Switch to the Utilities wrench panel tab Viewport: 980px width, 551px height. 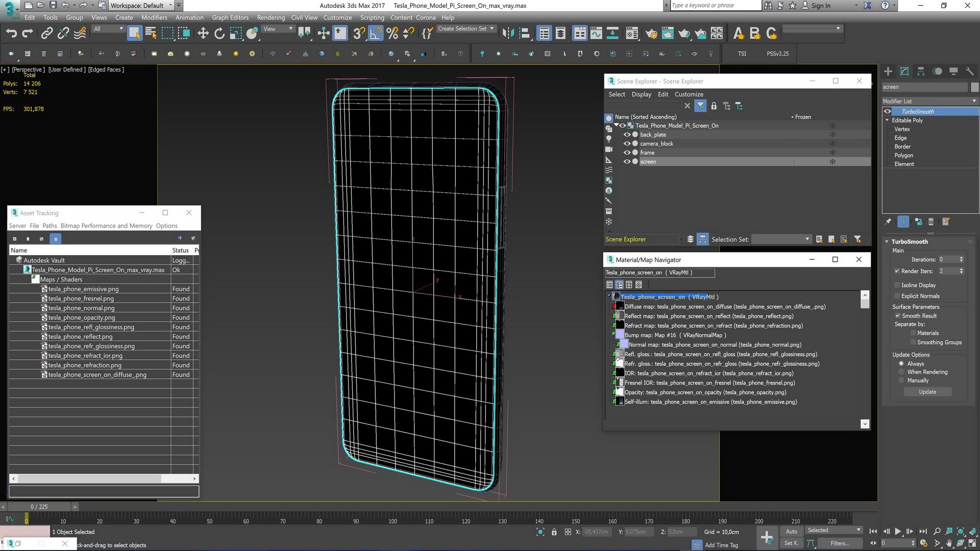970,71
